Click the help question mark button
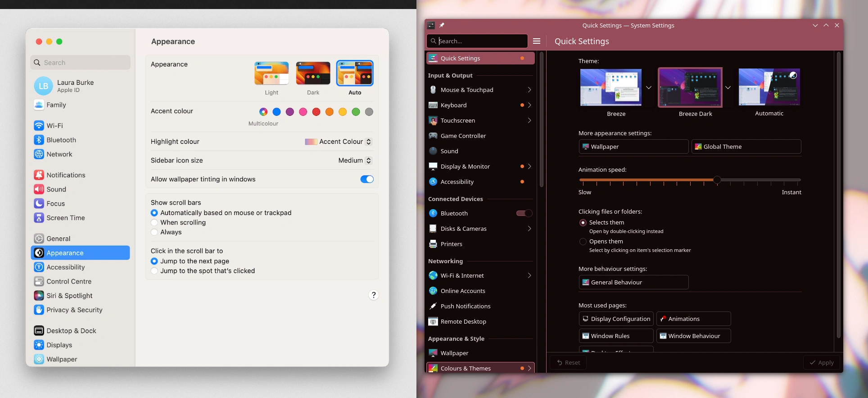The width and height of the screenshot is (868, 398). (x=373, y=295)
